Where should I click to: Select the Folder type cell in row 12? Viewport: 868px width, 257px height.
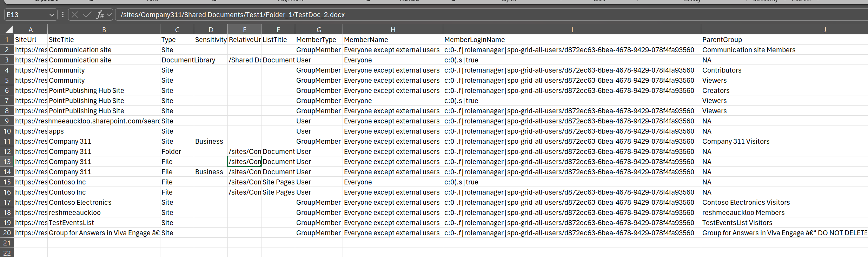(x=177, y=151)
